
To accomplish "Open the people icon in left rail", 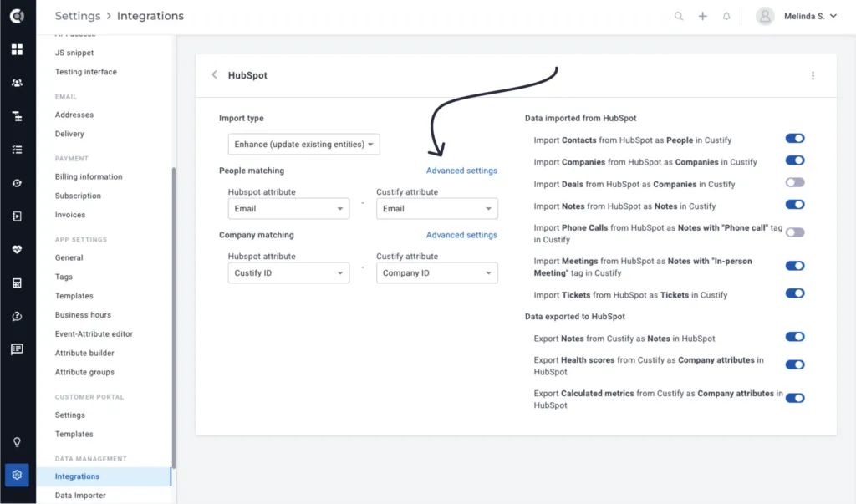I will [x=17, y=83].
